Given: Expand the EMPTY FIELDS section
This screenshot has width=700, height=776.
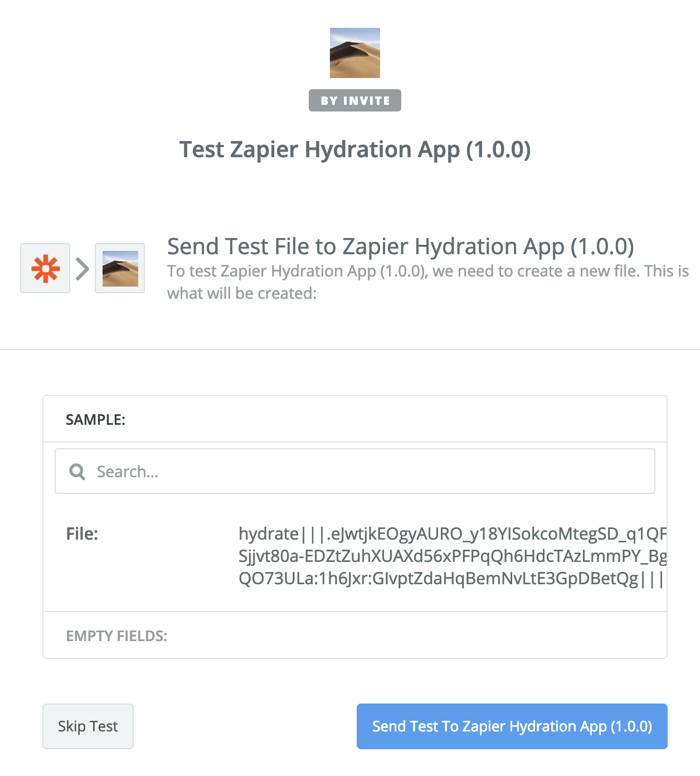Looking at the screenshot, I should click(116, 636).
